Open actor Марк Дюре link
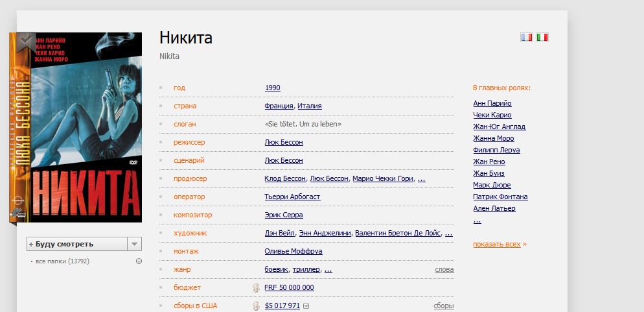The image size is (644, 312). coord(492,185)
